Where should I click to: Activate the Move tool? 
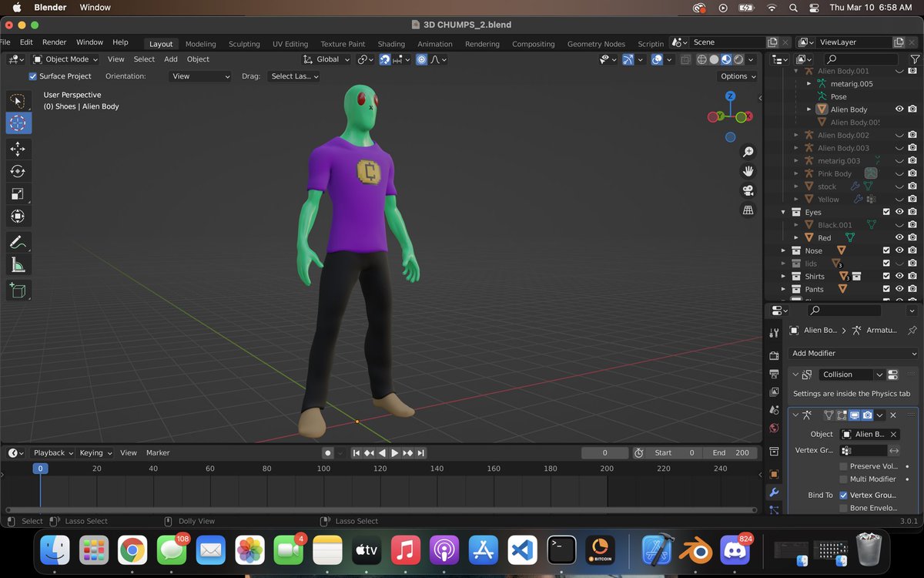pos(18,148)
